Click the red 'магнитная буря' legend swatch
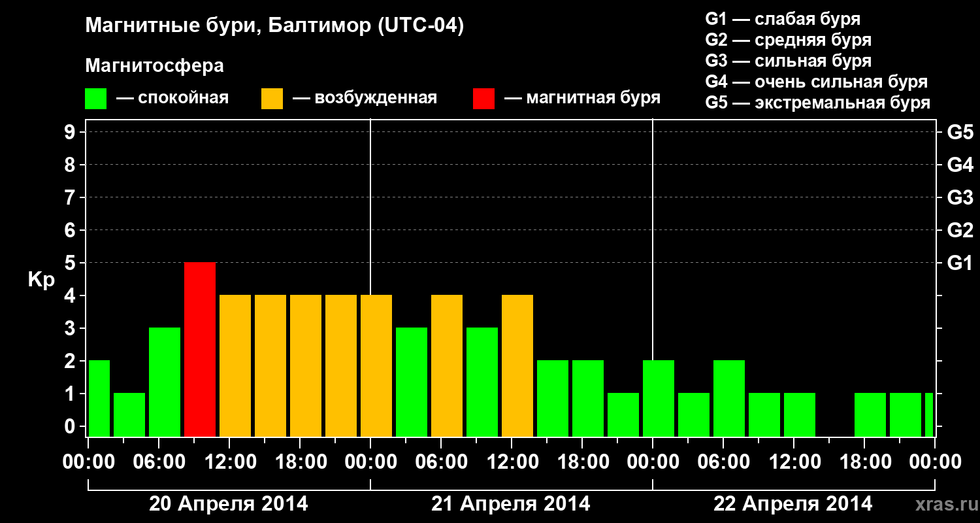This screenshot has height=523, width=980. (x=484, y=99)
